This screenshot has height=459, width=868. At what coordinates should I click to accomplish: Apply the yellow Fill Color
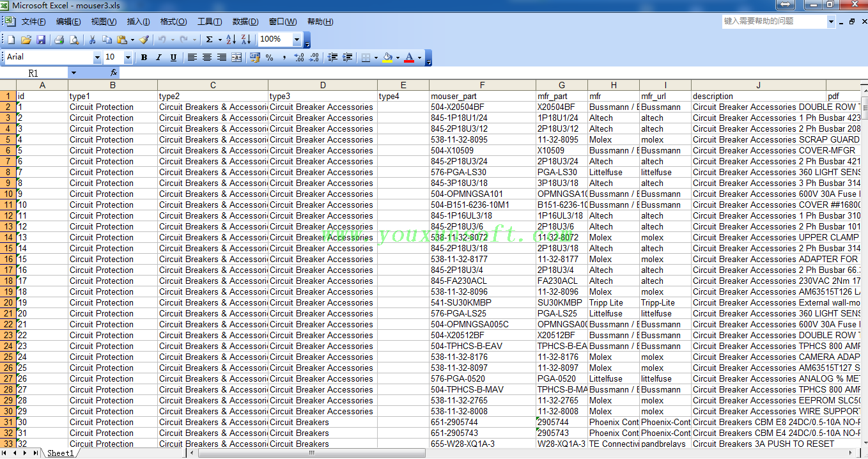click(x=387, y=58)
